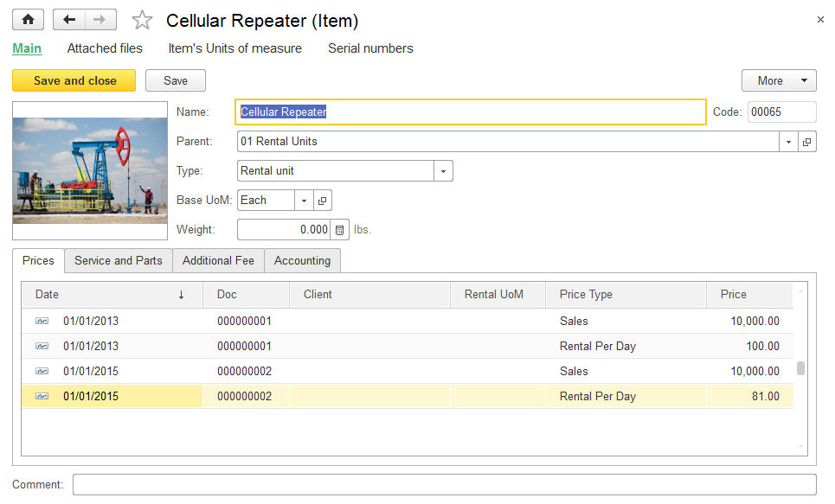Viewport: 835px width, 504px height.
Task: Open the More menu button
Action: pyautogui.click(x=778, y=80)
